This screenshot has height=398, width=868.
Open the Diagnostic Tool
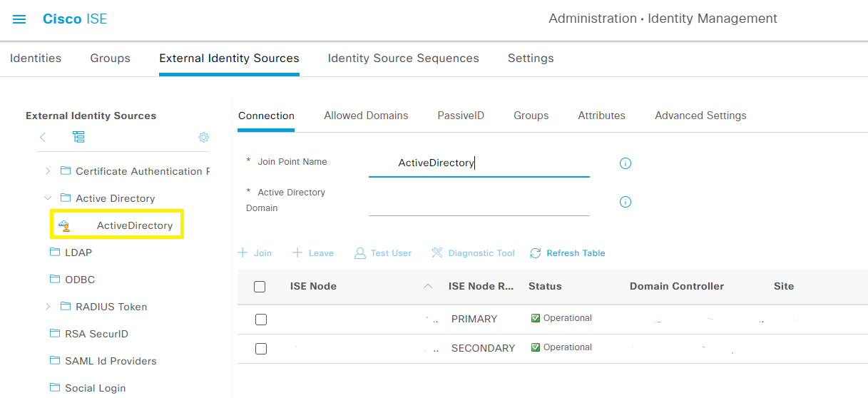tap(473, 253)
